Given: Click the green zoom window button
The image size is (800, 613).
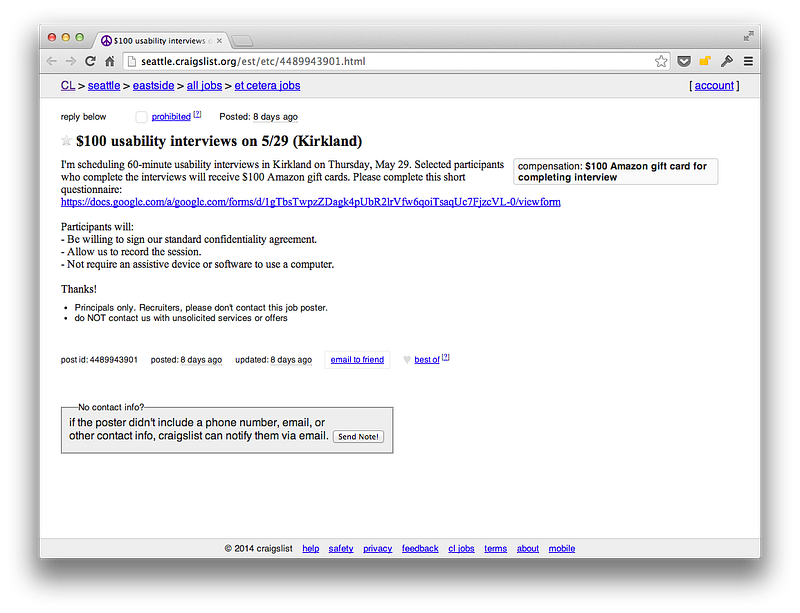Looking at the screenshot, I should coord(79,37).
